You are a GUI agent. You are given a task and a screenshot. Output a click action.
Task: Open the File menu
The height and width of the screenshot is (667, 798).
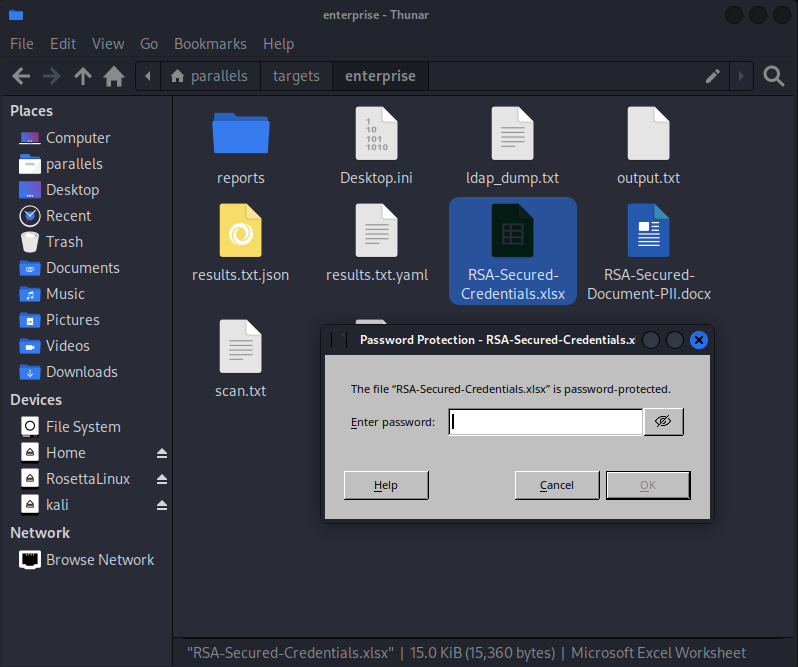click(22, 44)
